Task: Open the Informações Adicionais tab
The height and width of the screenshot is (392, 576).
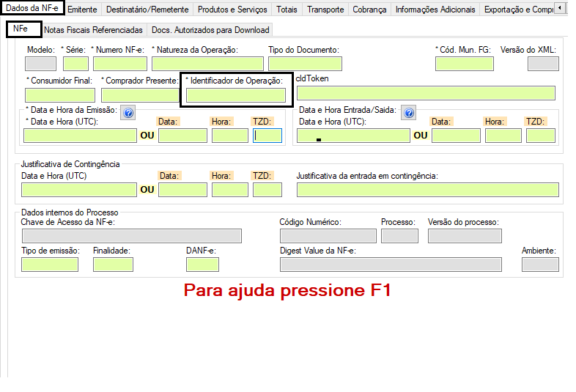Action: point(435,10)
